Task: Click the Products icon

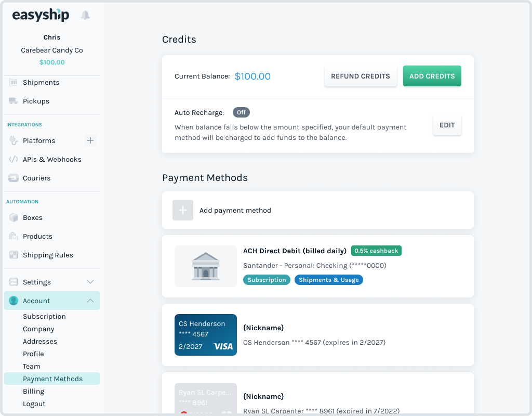Action: click(14, 236)
